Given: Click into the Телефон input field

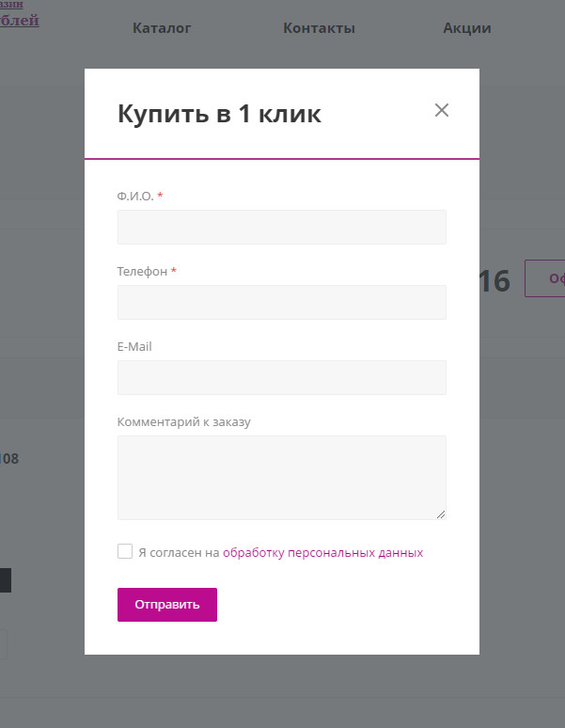Looking at the screenshot, I should coord(282,302).
